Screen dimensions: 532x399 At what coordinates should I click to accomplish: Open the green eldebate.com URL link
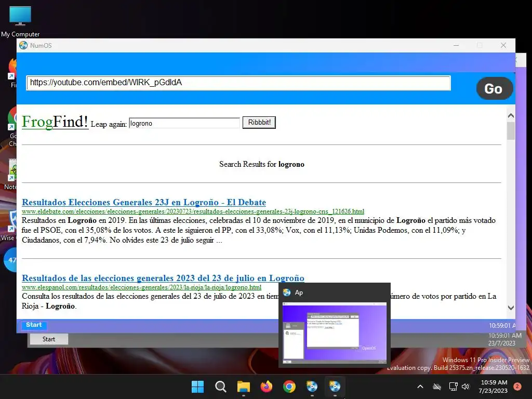point(193,211)
